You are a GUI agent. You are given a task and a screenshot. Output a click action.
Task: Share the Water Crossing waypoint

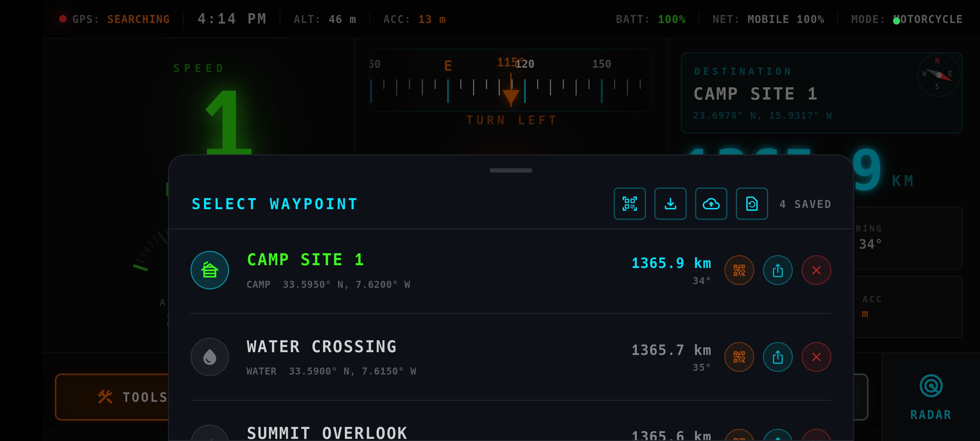778,357
